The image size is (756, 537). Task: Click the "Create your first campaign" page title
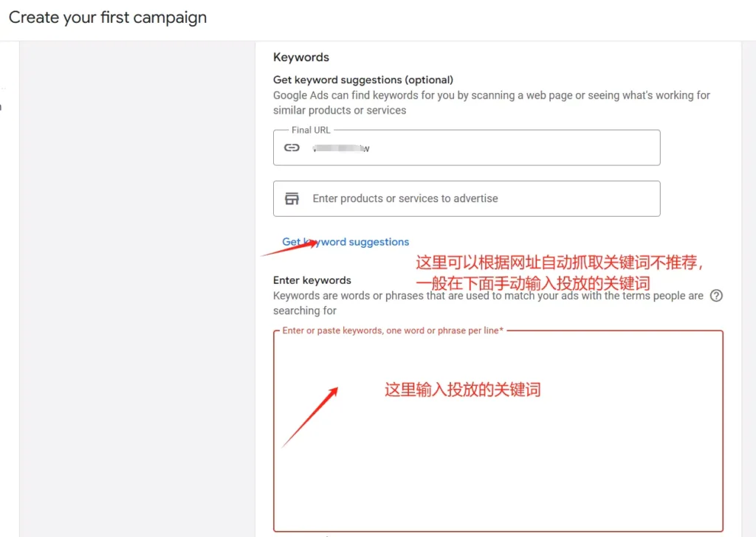click(108, 18)
